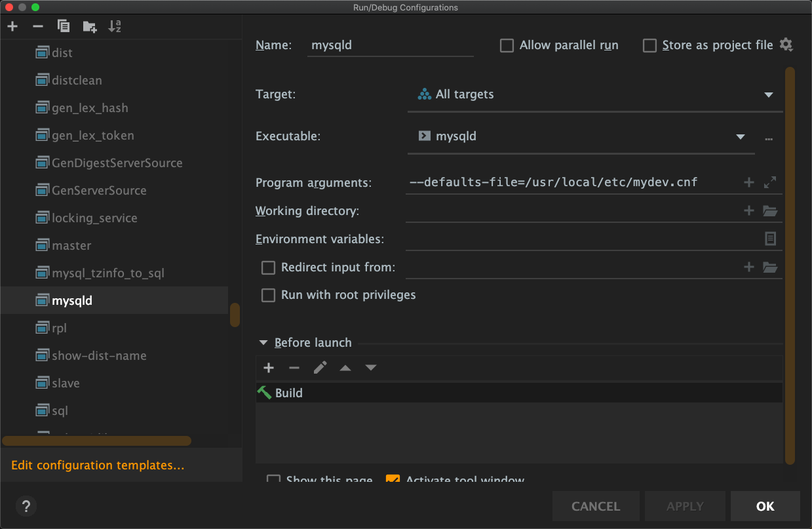Browse for Working directory folder
Viewport: 812px width, 529px height.
click(x=770, y=211)
